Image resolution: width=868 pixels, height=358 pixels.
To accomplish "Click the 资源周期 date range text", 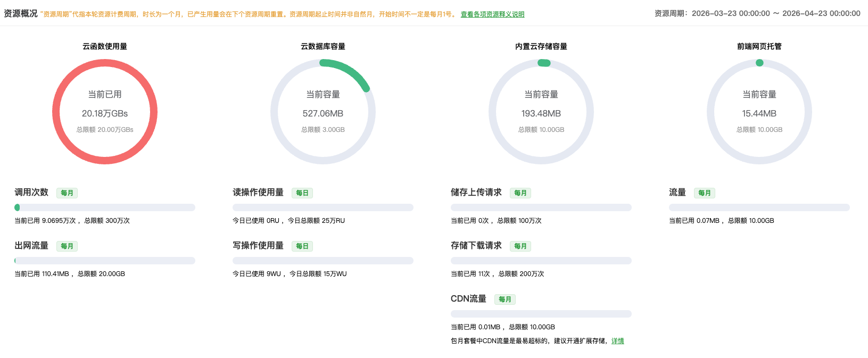I will click(757, 13).
